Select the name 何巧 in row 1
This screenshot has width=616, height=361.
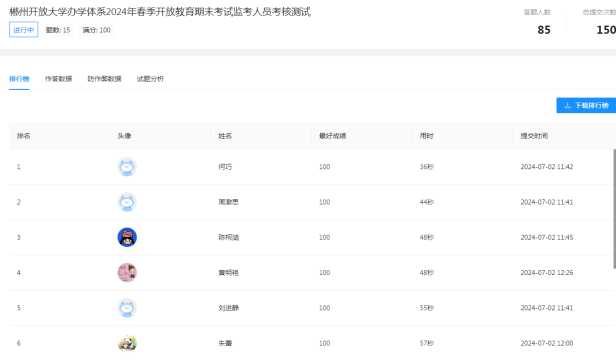tap(225, 167)
